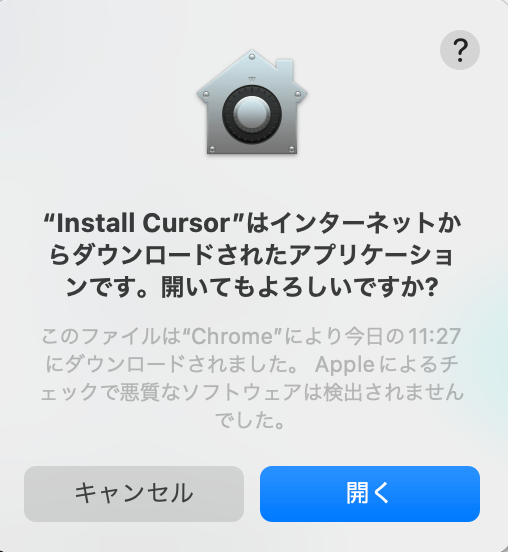Click the roof peak of the Gatekeeper icon
The height and width of the screenshot is (552, 508).
coord(252,56)
